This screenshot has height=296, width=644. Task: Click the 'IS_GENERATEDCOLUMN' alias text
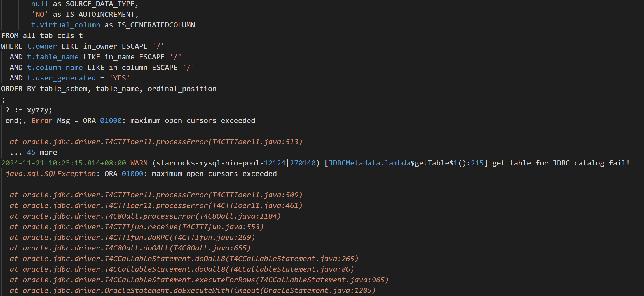(x=156, y=25)
